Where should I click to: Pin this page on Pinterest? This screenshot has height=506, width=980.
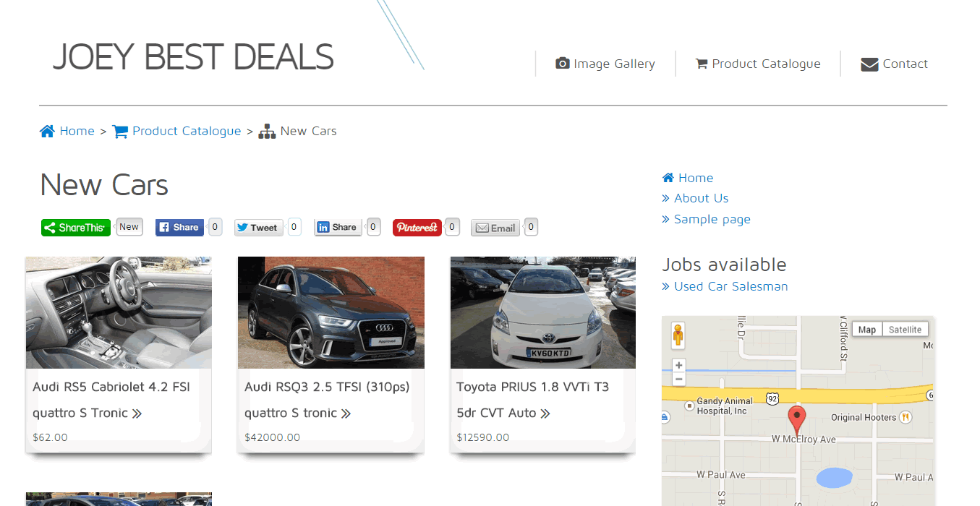click(417, 228)
